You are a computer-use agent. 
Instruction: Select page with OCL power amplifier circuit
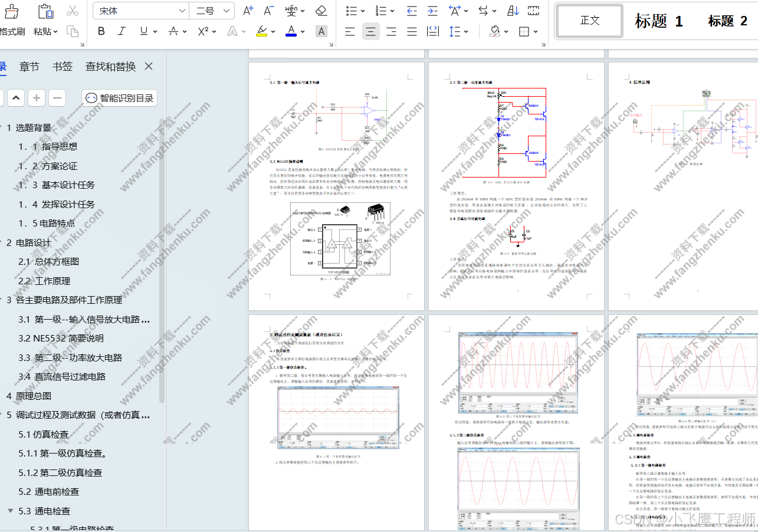(516, 186)
